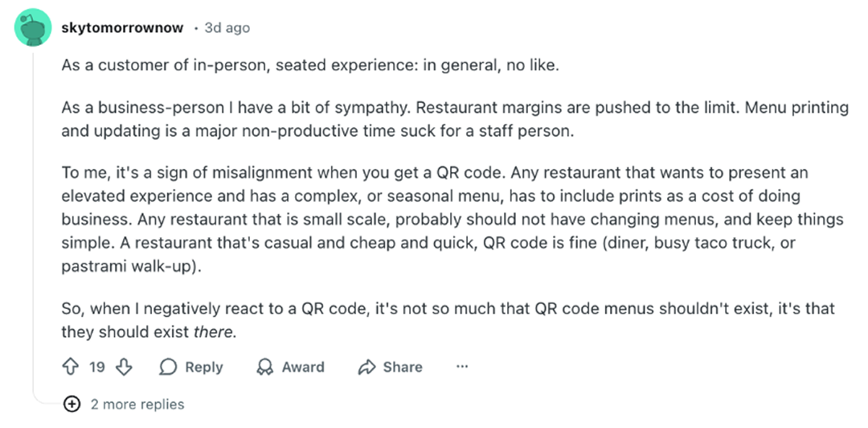Click the "in general, no like" opening sentence
The width and height of the screenshot is (868, 428).
point(309,65)
